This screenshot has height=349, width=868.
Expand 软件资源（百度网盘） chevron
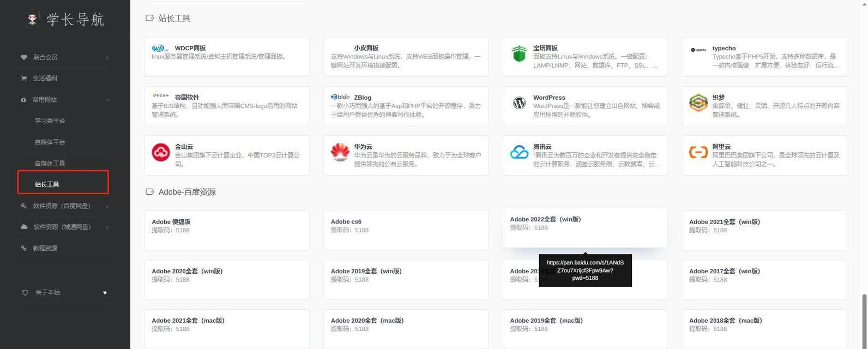(x=107, y=206)
